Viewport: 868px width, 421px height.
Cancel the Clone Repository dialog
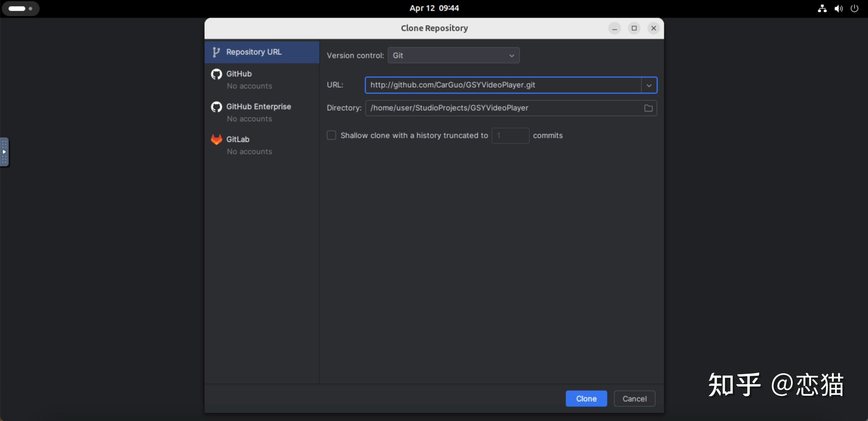(634, 398)
